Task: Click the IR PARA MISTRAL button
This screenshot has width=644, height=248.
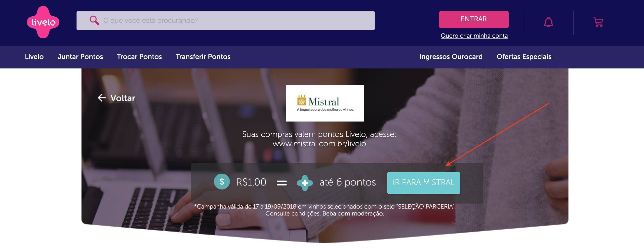Action: pyautogui.click(x=424, y=183)
